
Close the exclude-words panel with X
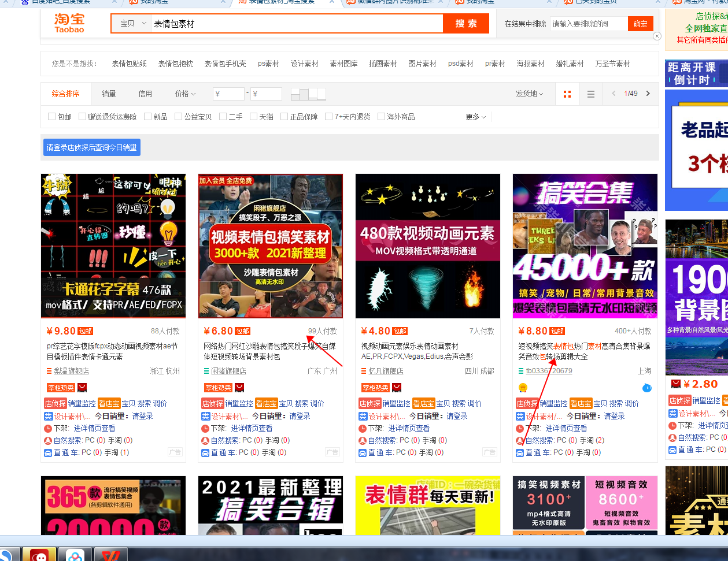tap(657, 36)
